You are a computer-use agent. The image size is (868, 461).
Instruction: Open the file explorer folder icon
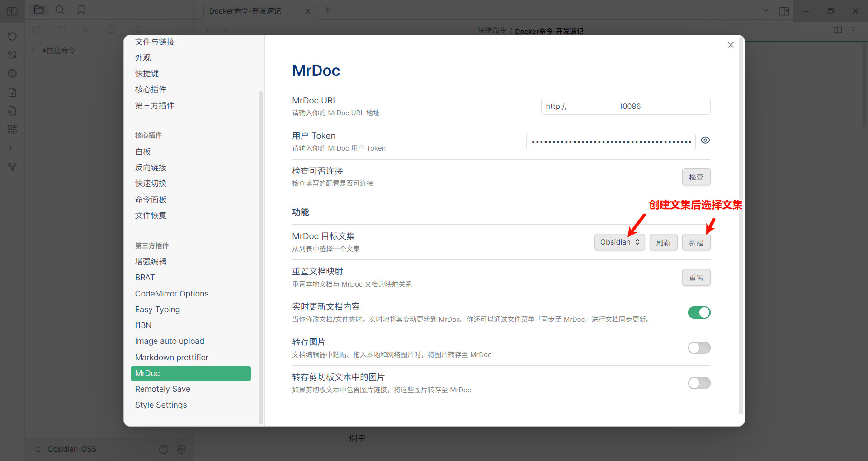[39, 9]
